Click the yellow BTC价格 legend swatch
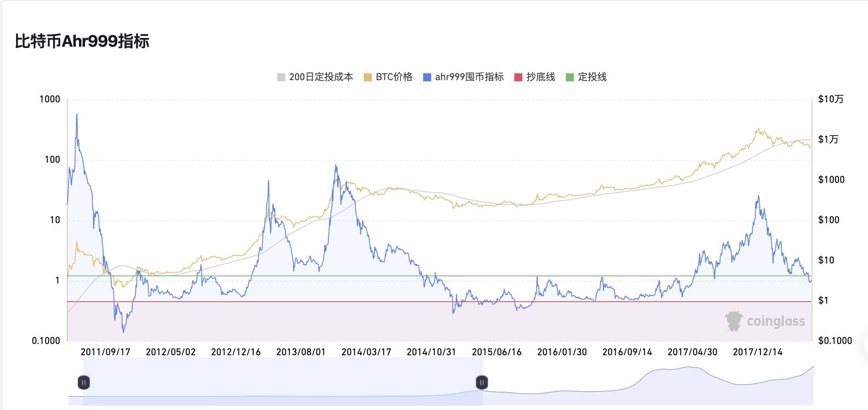 point(368,77)
